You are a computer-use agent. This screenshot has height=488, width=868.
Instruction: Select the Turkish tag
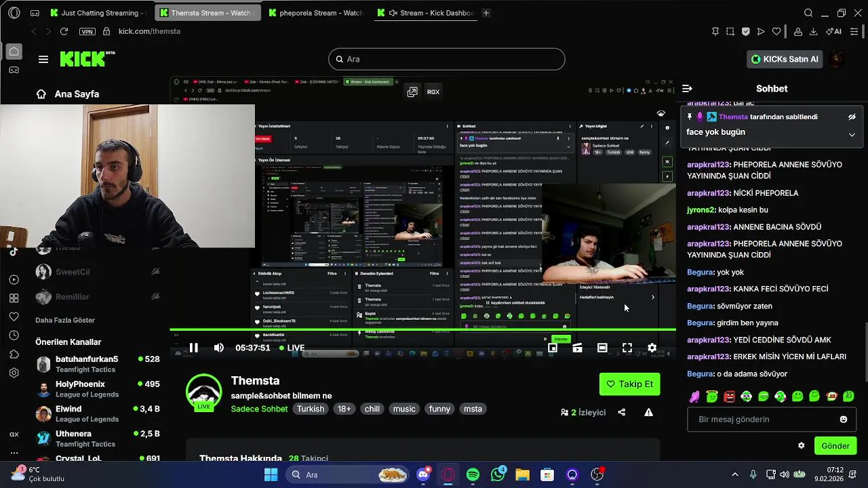coord(311,409)
